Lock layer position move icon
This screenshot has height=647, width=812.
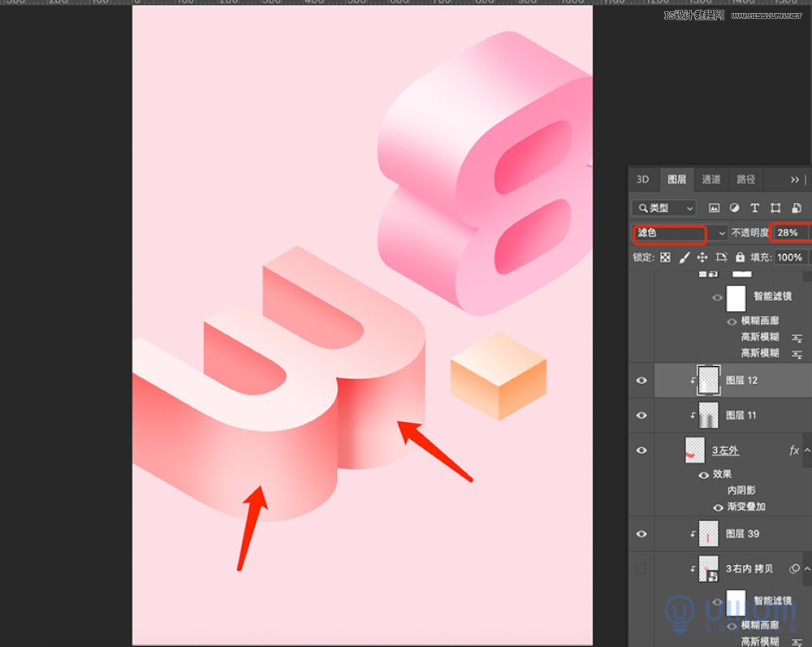point(702,257)
